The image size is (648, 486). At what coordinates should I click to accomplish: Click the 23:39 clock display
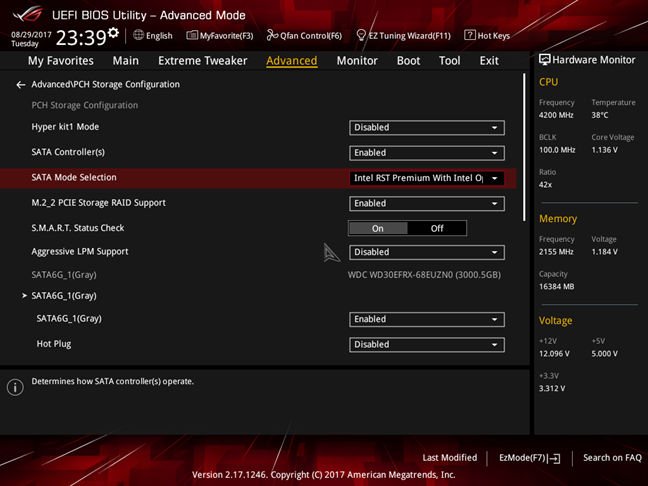81,38
